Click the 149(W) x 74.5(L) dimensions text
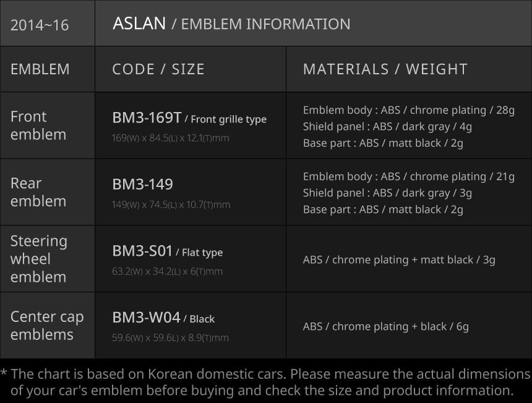Image resolution: width=532 pixels, height=403 pixels. 171,205
